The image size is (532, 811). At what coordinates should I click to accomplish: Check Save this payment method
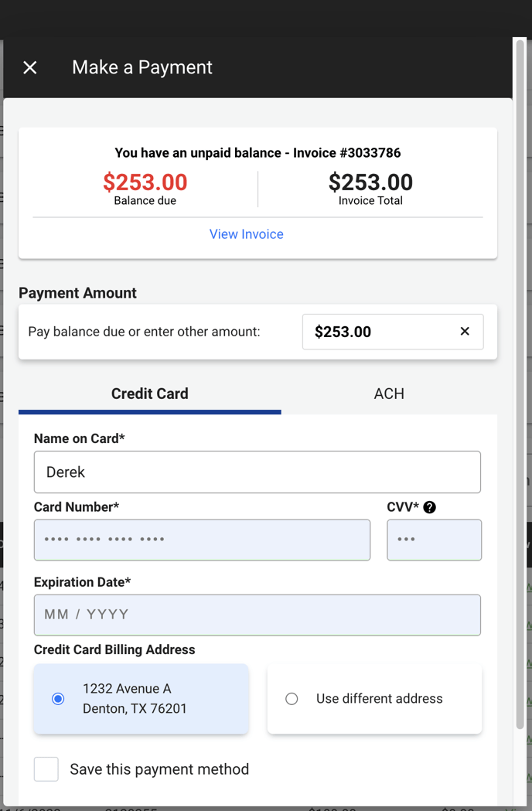click(46, 769)
